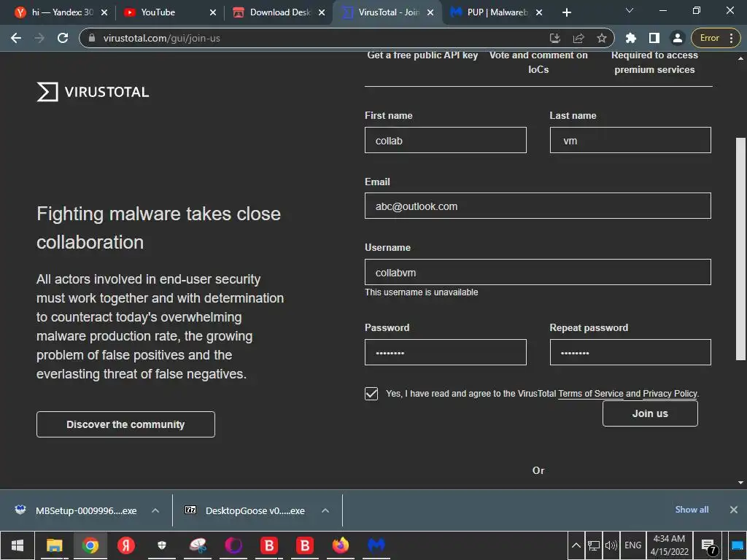Viewport: 747px width, 560px height.
Task: Click the volume speaker tray icon
Action: point(611,545)
